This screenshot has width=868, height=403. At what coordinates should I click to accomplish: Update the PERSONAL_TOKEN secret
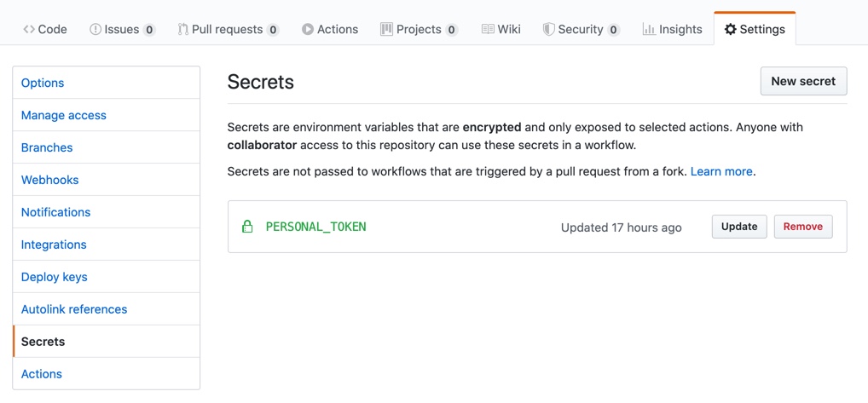click(739, 227)
